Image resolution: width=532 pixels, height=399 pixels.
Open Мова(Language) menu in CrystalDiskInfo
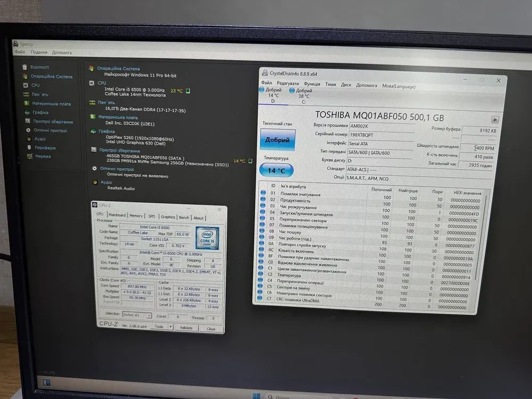(398, 86)
